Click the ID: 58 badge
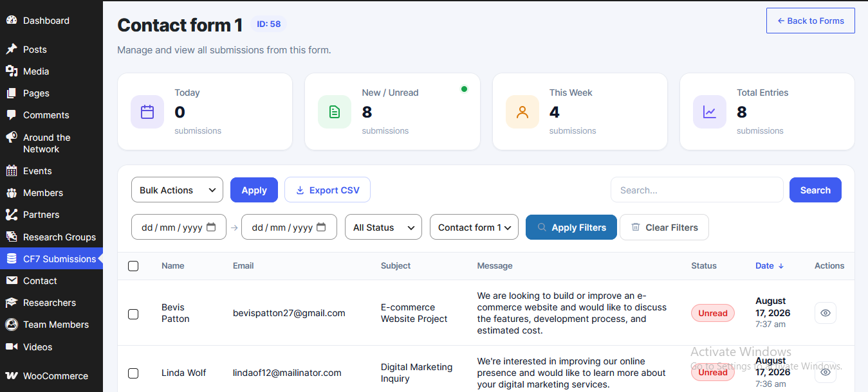 [x=268, y=24]
